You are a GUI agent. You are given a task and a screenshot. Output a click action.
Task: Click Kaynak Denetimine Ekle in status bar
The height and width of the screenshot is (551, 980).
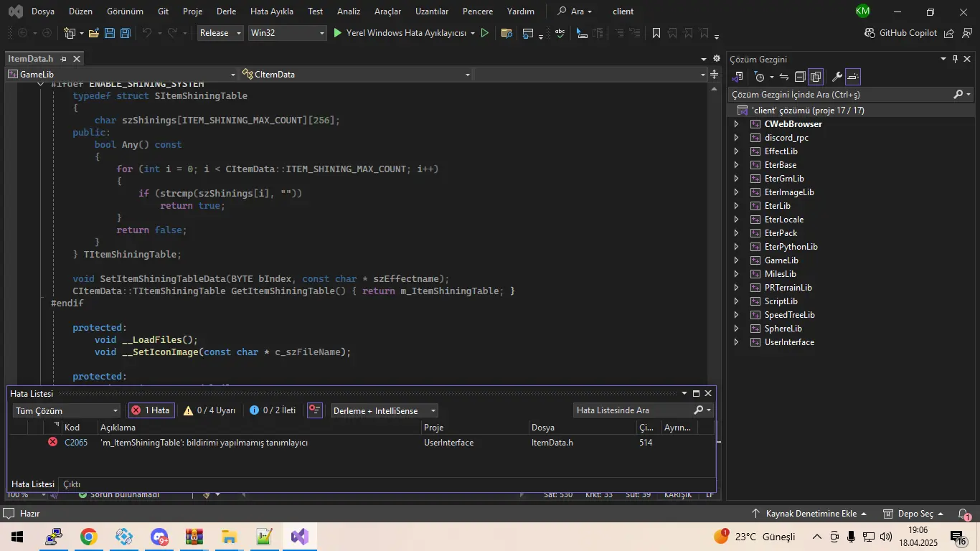point(809,514)
